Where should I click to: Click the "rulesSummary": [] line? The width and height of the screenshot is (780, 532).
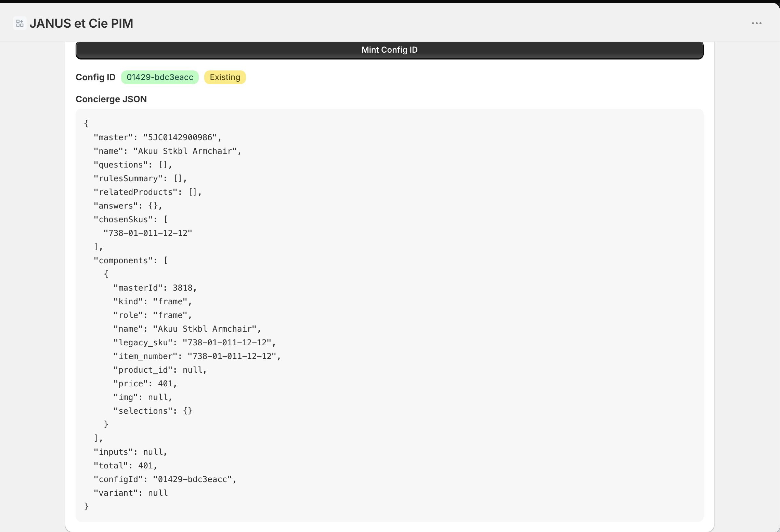[140, 178]
